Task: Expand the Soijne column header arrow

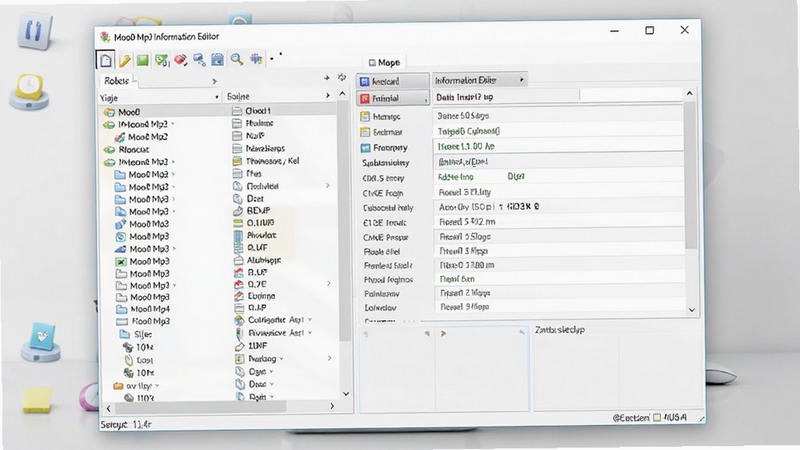Action: click(328, 95)
